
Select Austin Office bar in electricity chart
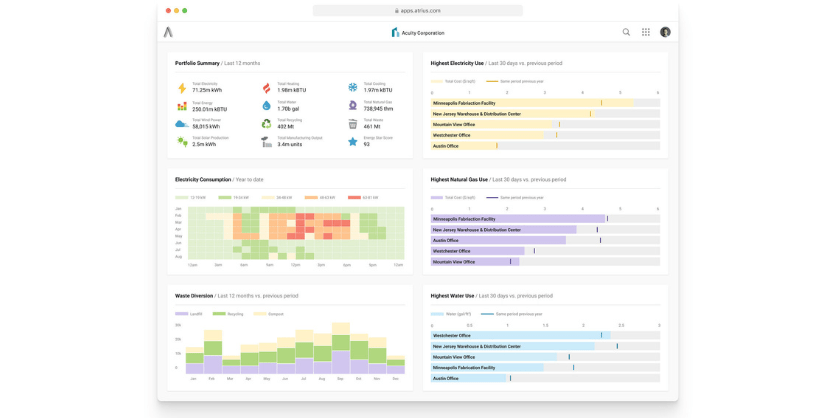(x=463, y=146)
